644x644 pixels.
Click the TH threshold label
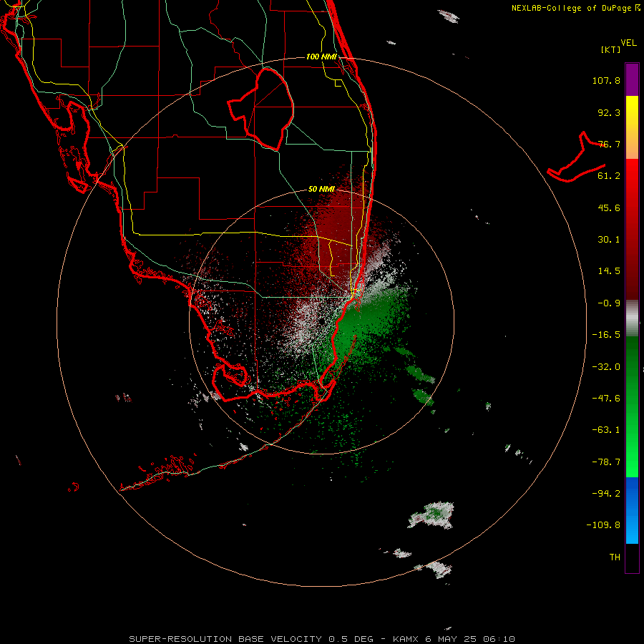pos(615,557)
